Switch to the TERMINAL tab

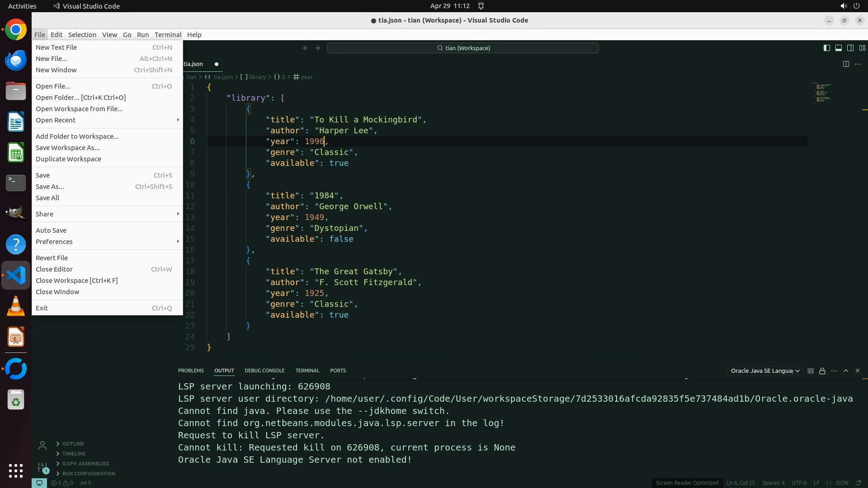pyautogui.click(x=307, y=371)
